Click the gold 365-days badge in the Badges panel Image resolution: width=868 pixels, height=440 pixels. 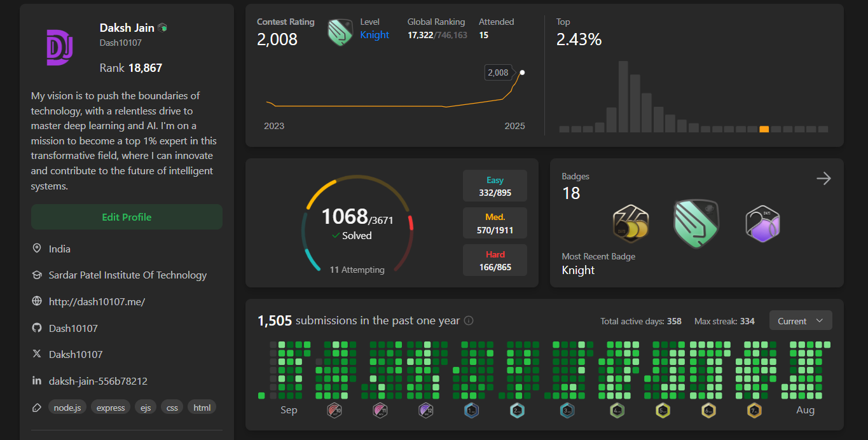630,224
